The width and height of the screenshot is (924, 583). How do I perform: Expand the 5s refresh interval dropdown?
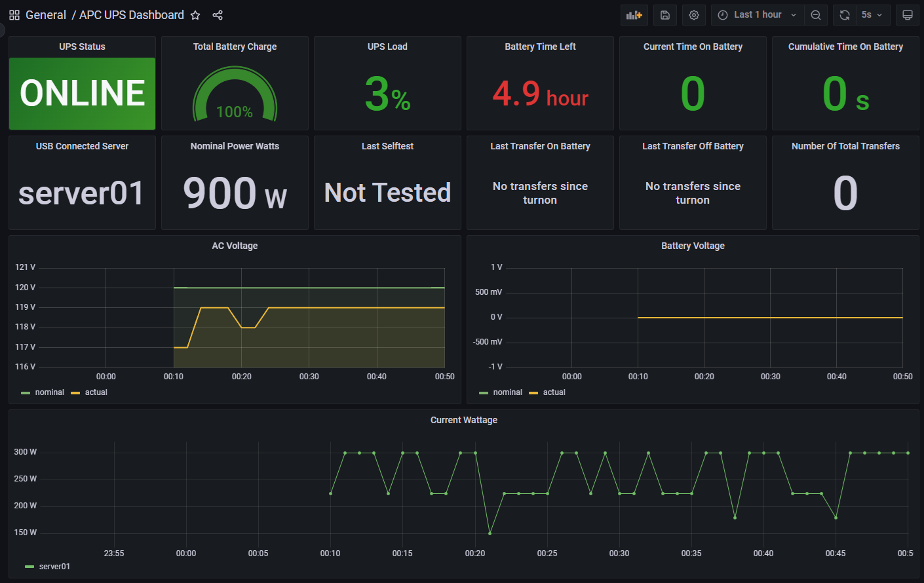(872, 15)
